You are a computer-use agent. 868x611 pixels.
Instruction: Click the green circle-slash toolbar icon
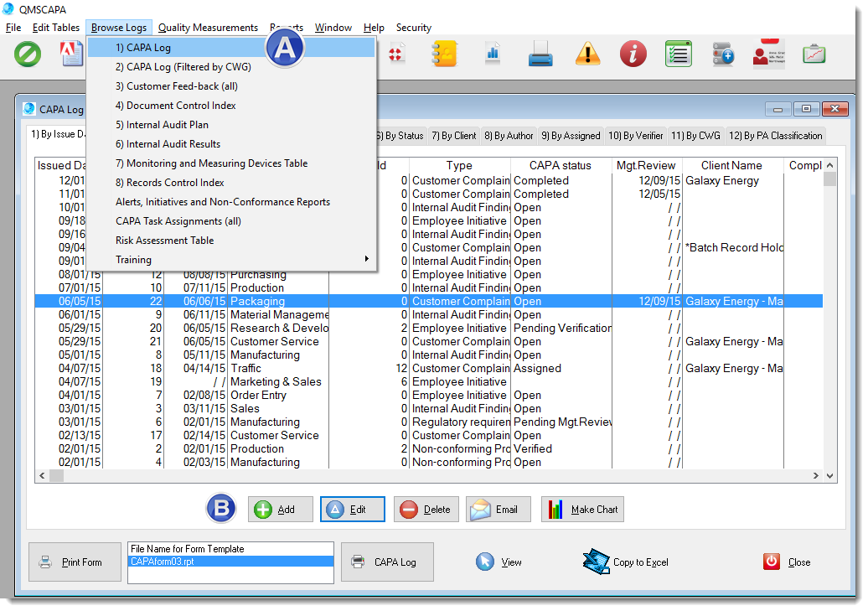coord(28,54)
